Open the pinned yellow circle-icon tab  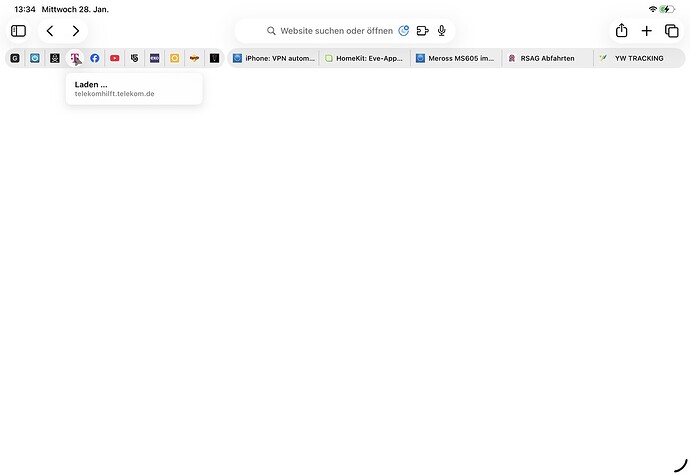pos(175,58)
